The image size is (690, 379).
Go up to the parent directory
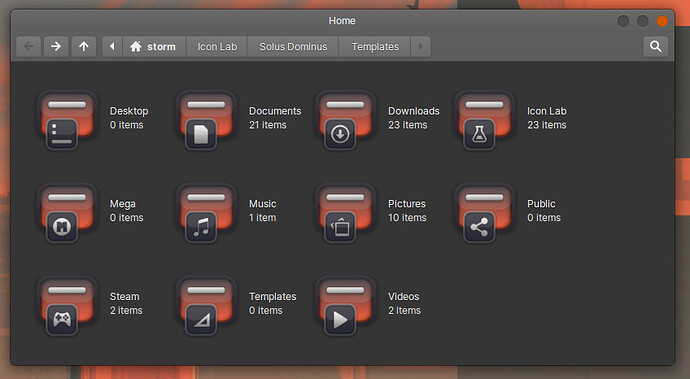coord(84,46)
